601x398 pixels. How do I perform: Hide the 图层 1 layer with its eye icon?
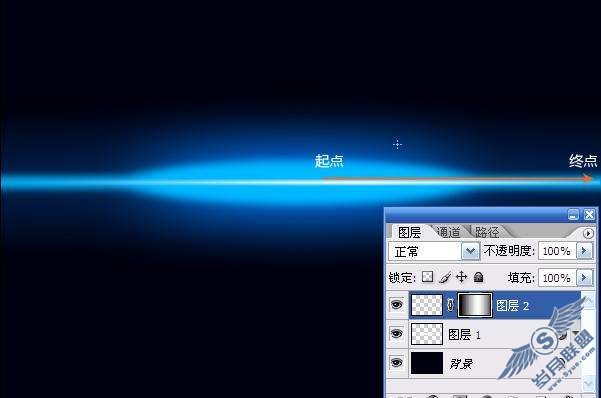(x=397, y=334)
